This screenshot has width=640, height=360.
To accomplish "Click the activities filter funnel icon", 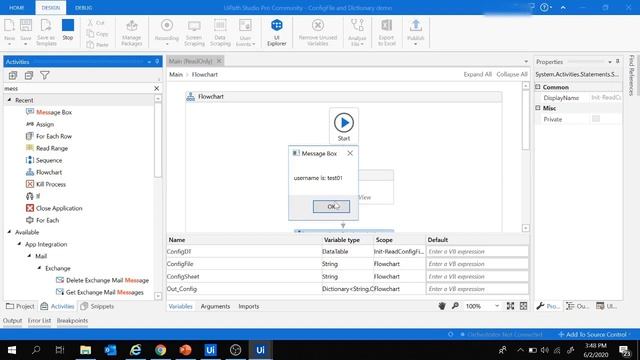I will tap(44, 75).
